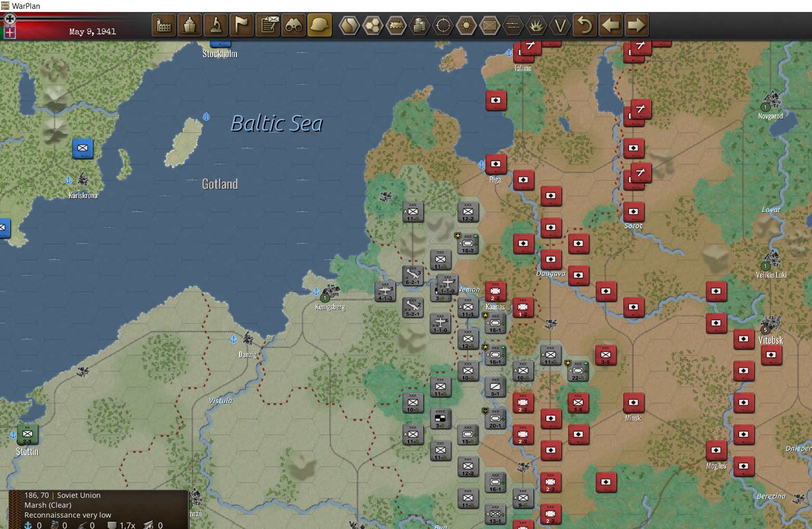The image size is (812, 529).
Task: Select the fighter air unit marked 6
Action: [440, 323]
